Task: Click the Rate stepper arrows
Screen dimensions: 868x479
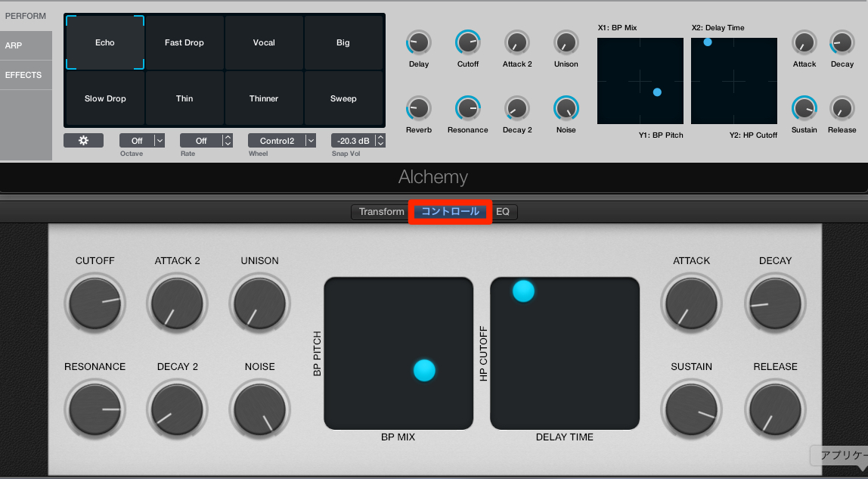Action: 228,141
